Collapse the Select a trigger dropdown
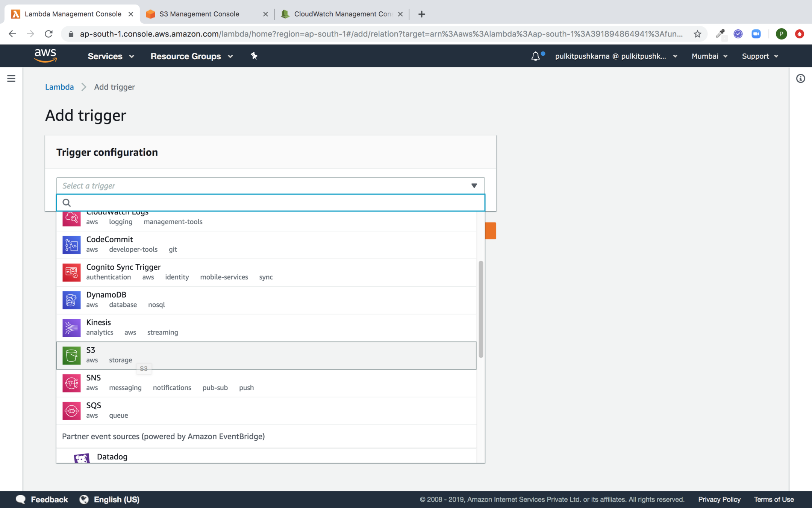This screenshot has height=508, width=812. (474, 186)
